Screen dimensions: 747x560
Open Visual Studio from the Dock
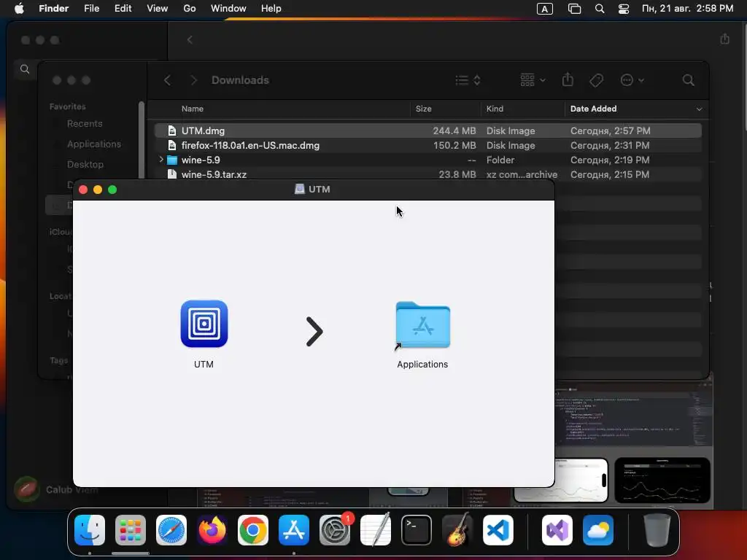click(557, 530)
